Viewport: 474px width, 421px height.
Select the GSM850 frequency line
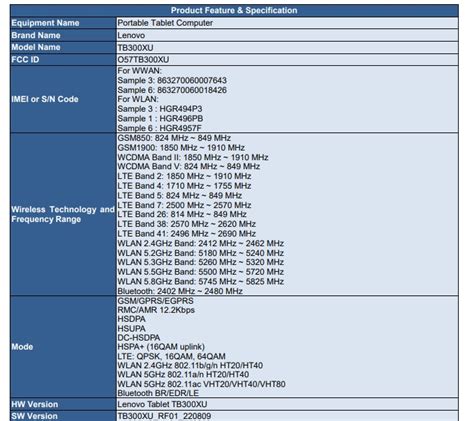[x=174, y=138]
